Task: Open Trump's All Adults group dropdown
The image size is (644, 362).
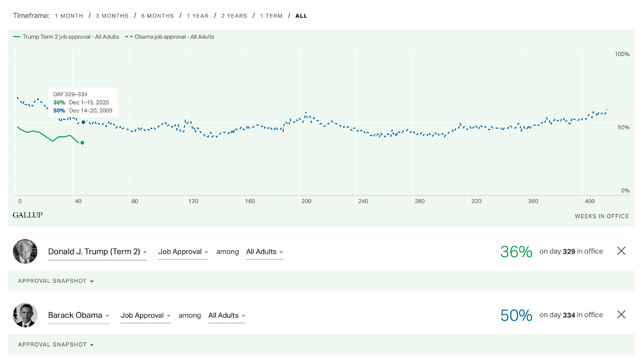Action: [x=264, y=252]
